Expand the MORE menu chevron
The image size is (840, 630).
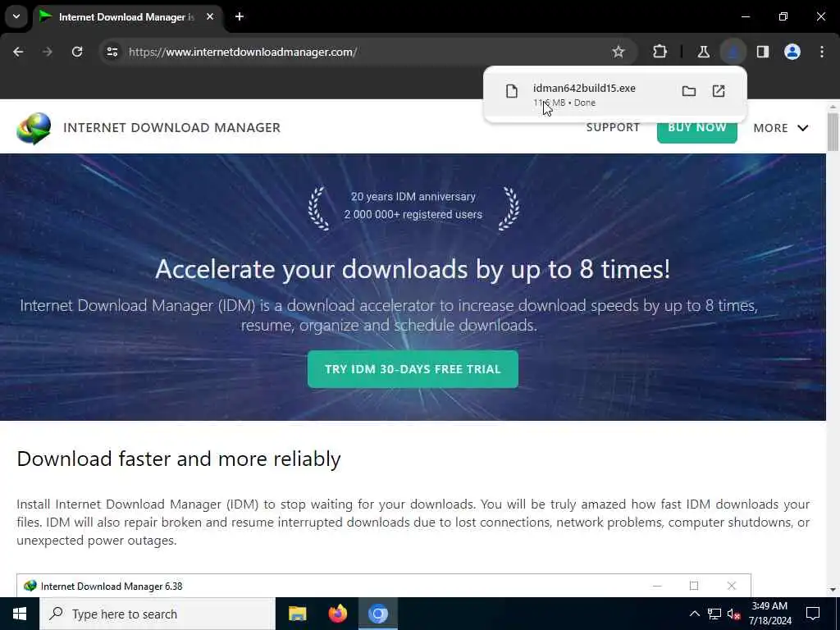coord(802,128)
